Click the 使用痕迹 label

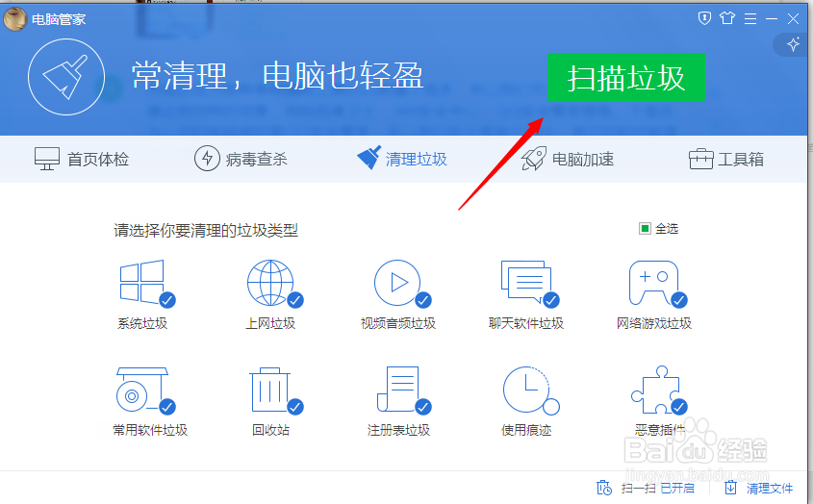coord(525,430)
